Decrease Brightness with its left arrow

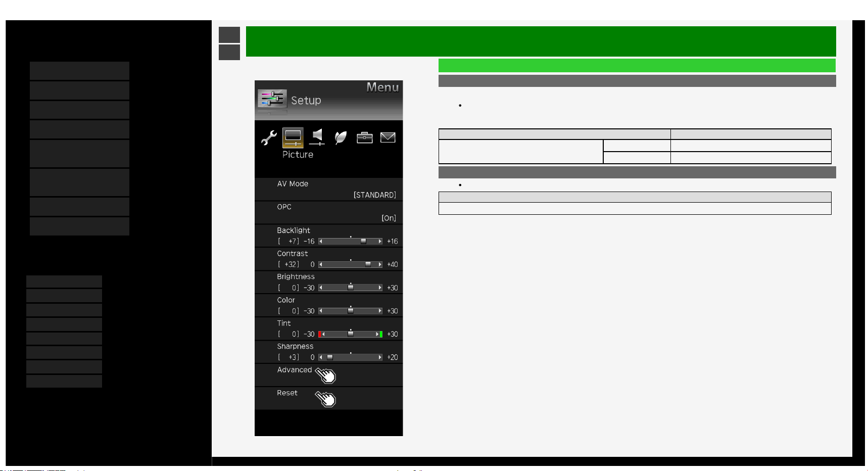321,288
